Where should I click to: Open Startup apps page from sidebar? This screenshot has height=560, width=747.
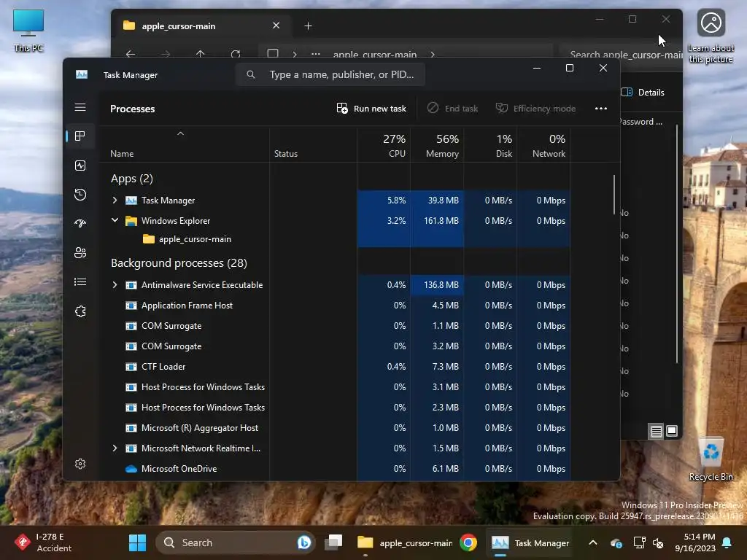tap(80, 223)
